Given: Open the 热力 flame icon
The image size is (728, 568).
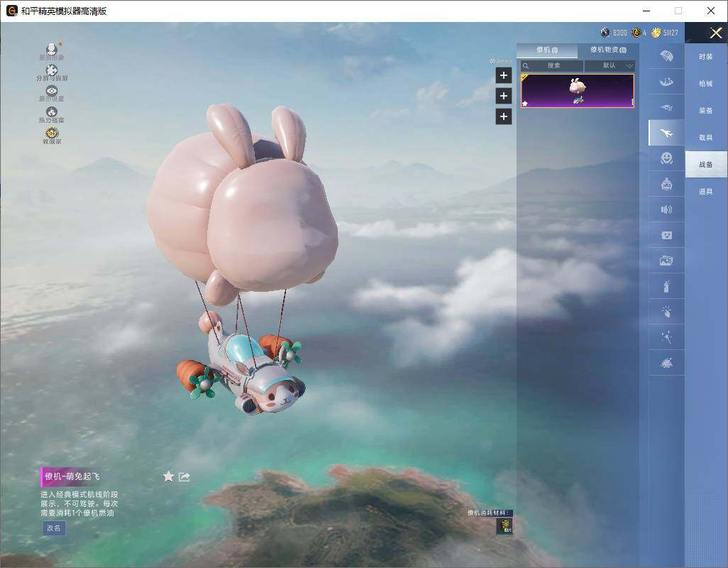Looking at the screenshot, I should 52,111.
